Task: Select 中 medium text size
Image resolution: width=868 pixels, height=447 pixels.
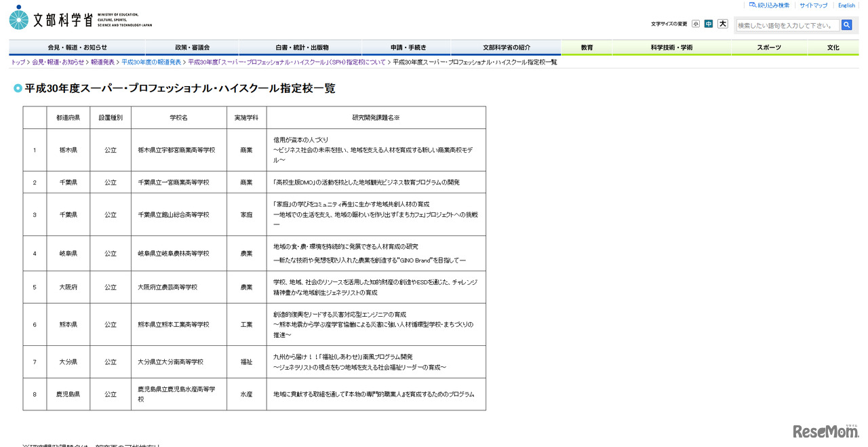Action: coord(708,23)
